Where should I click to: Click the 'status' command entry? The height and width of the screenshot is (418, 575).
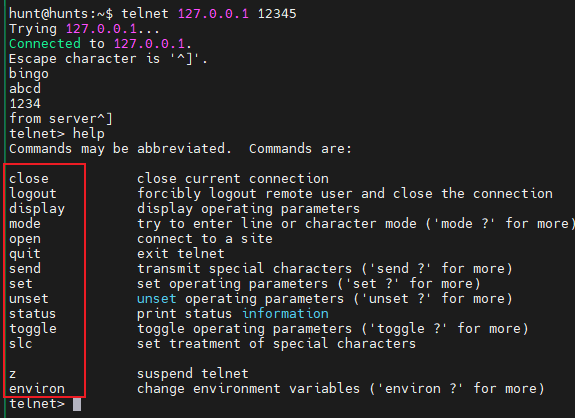(x=33, y=314)
